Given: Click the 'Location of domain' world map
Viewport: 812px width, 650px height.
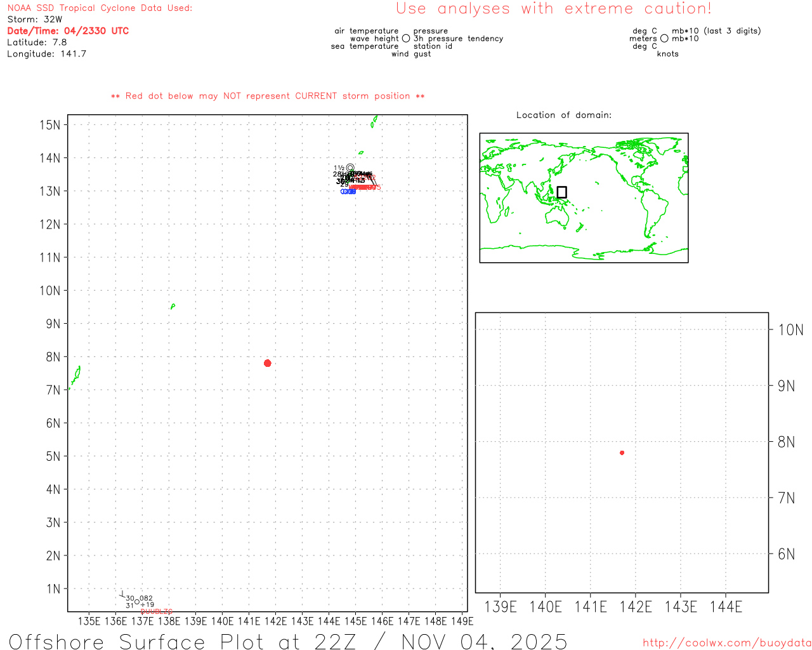Looking at the screenshot, I should [x=584, y=197].
